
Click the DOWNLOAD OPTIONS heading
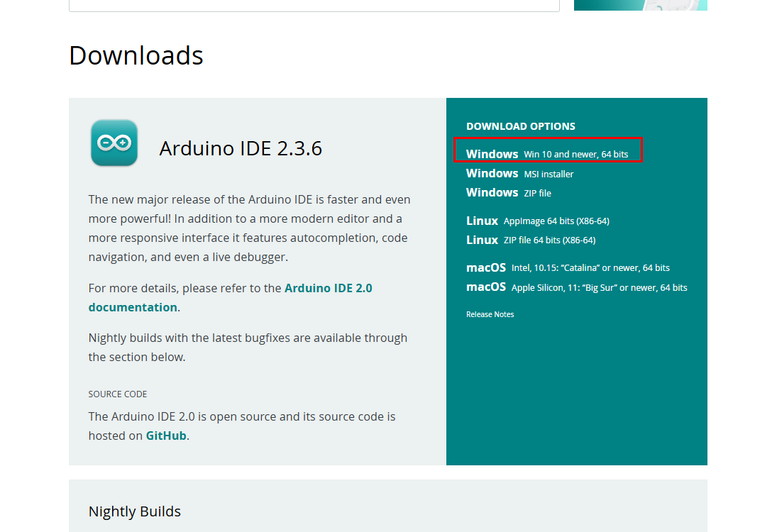pos(521,126)
